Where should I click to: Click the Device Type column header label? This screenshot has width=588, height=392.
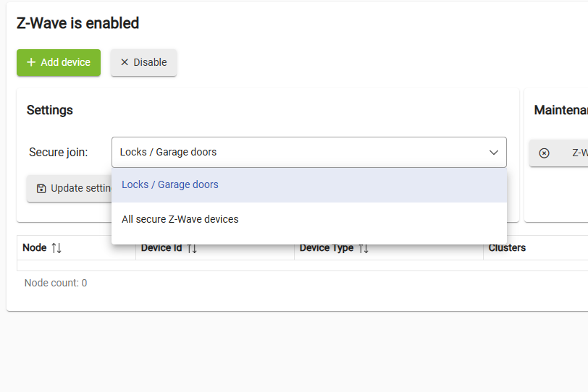(327, 248)
